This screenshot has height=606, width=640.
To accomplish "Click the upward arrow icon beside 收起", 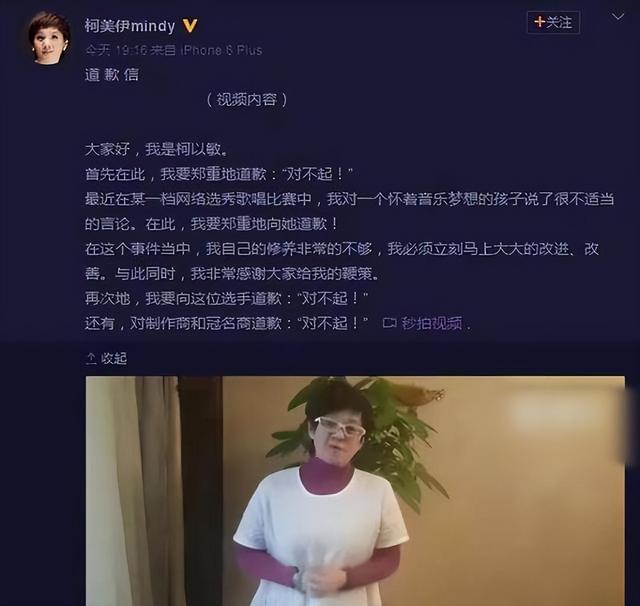I will (91, 359).
